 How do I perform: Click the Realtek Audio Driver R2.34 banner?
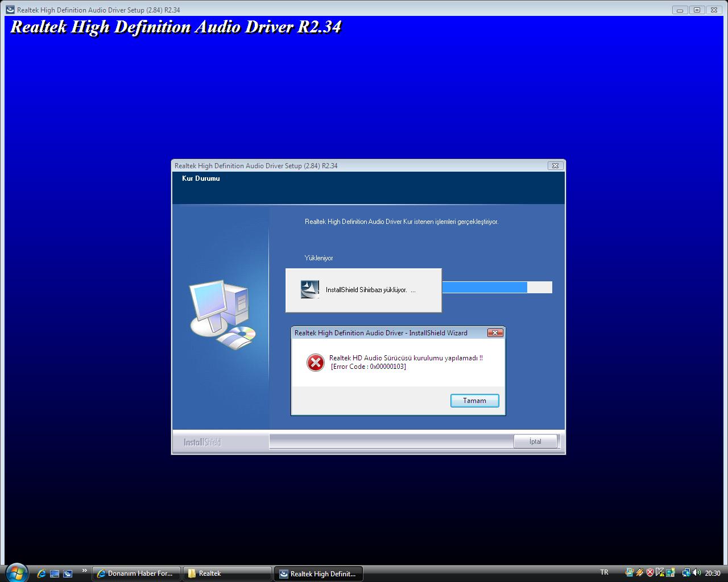[176, 27]
